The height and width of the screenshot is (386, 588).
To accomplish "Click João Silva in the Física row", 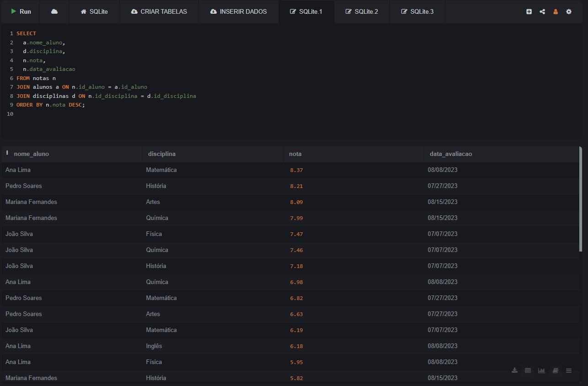I will pos(19,234).
